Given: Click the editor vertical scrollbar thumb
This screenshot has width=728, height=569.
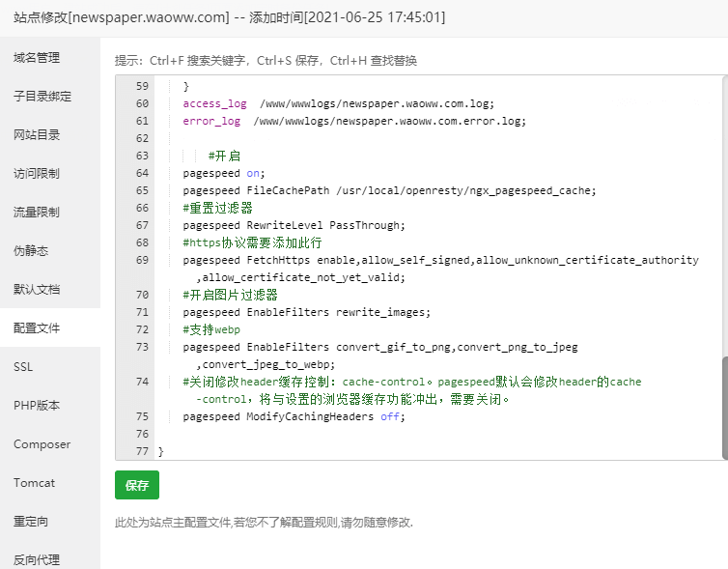Looking at the screenshot, I should [725, 408].
